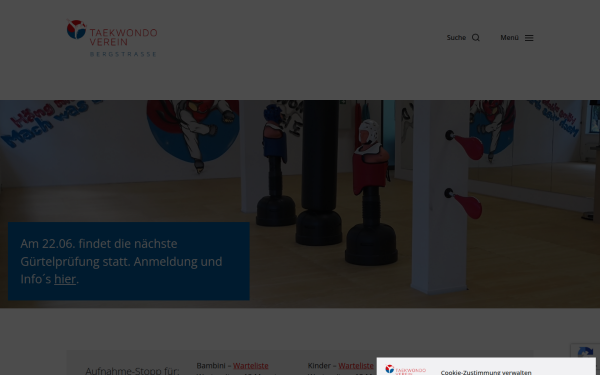Click the cookie banner logo
600x375 pixels.
(406, 370)
